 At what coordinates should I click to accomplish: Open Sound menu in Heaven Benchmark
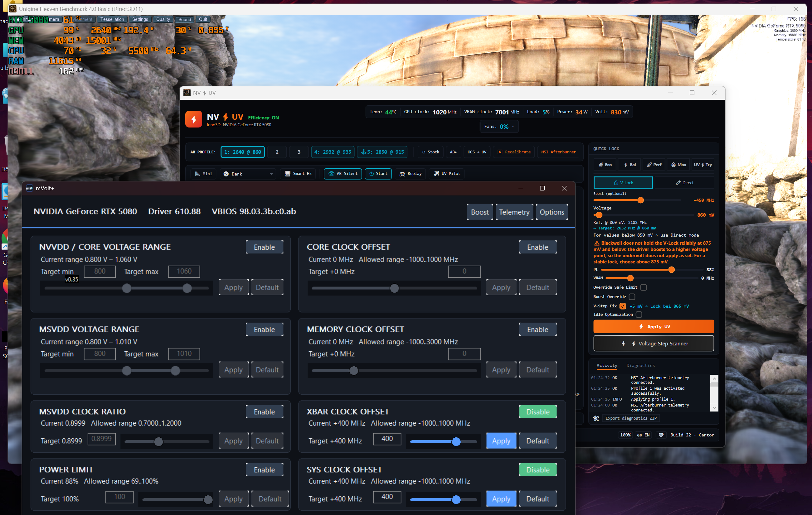point(184,19)
